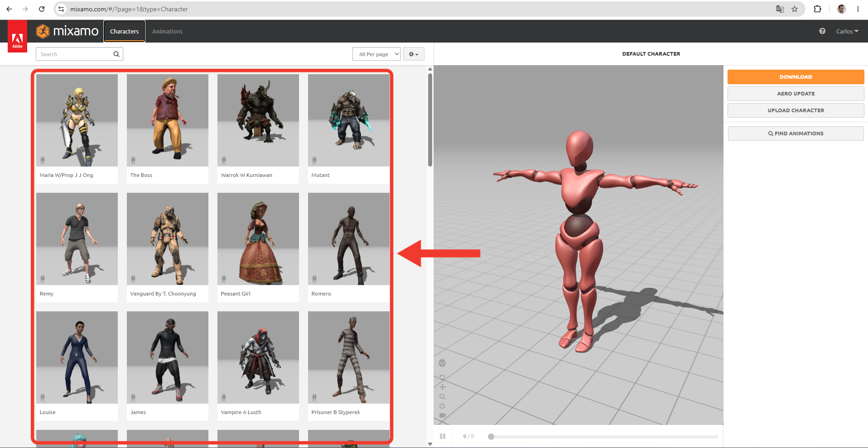Click the Louise character name
Viewport: 868px width, 448px height.
click(48, 412)
